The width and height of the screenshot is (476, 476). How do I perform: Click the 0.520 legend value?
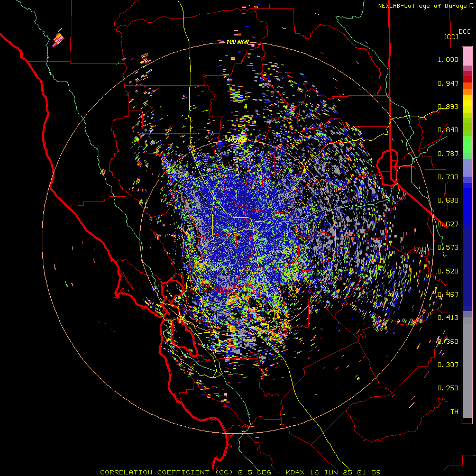pos(448,271)
